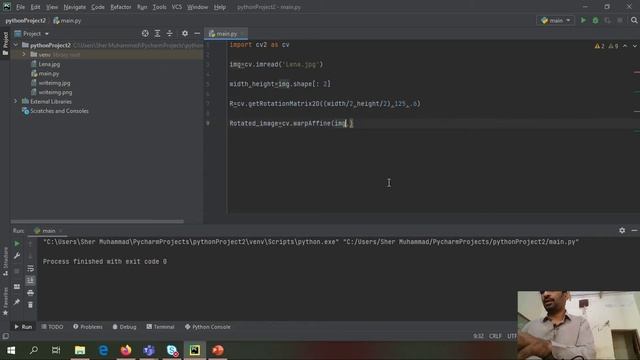Select Scratches and Consoles node
Image resolution: width=640 pixels, height=360 pixels.
pos(59,111)
